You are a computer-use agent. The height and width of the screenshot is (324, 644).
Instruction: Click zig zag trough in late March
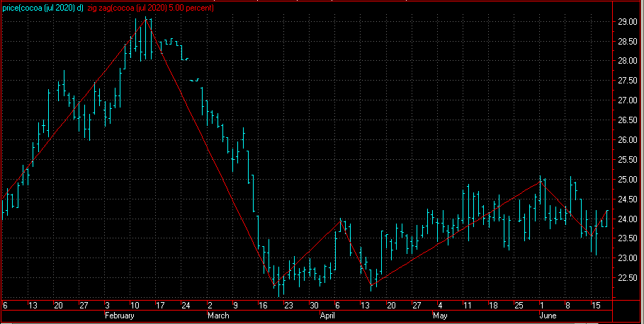point(273,286)
